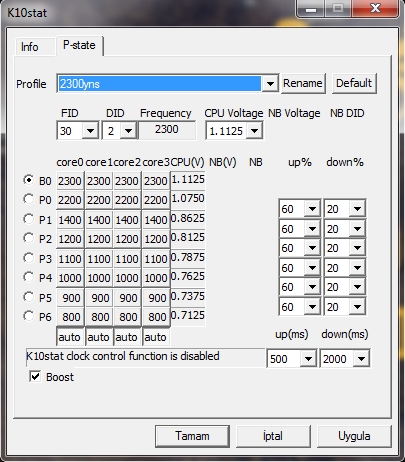Minimize the K10stat window

click(x=311, y=8)
